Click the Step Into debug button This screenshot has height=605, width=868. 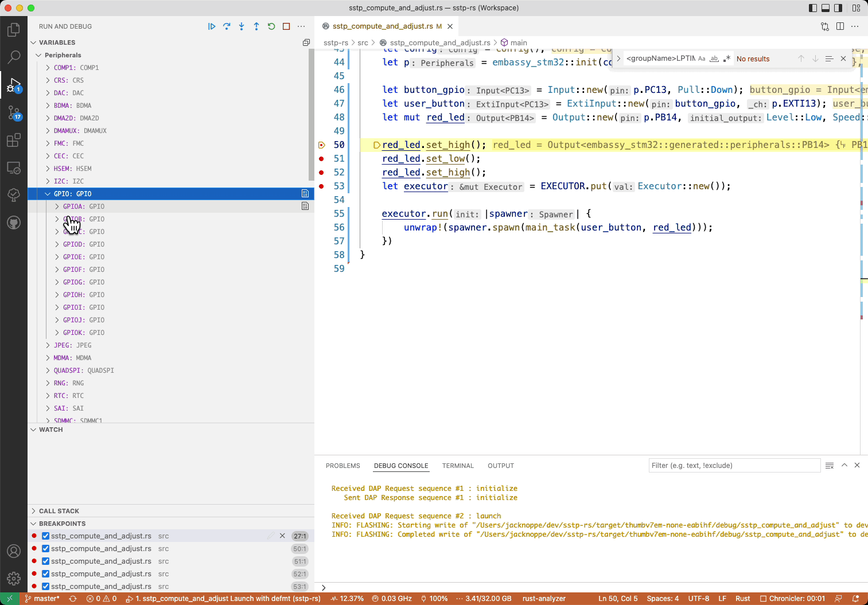[242, 26]
